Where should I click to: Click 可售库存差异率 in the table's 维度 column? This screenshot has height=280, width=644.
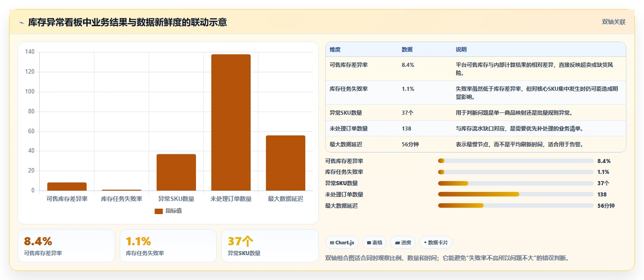pyautogui.click(x=349, y=65)
